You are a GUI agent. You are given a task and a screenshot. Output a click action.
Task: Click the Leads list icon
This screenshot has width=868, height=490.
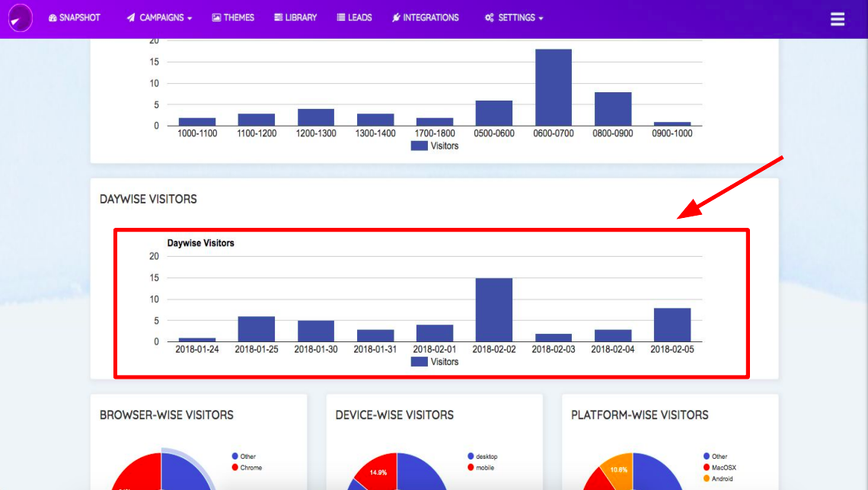[341, 18]
